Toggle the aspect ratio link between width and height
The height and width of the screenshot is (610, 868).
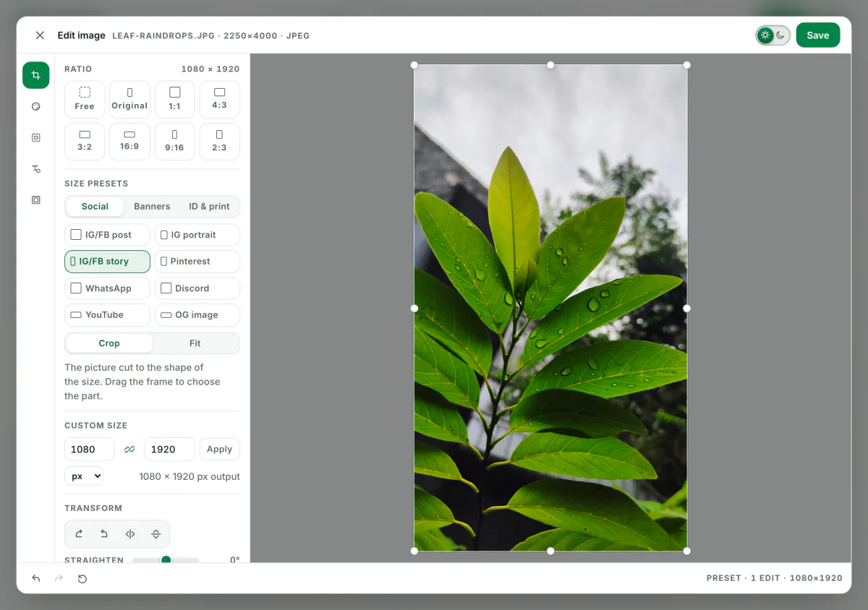pos(129,449)
